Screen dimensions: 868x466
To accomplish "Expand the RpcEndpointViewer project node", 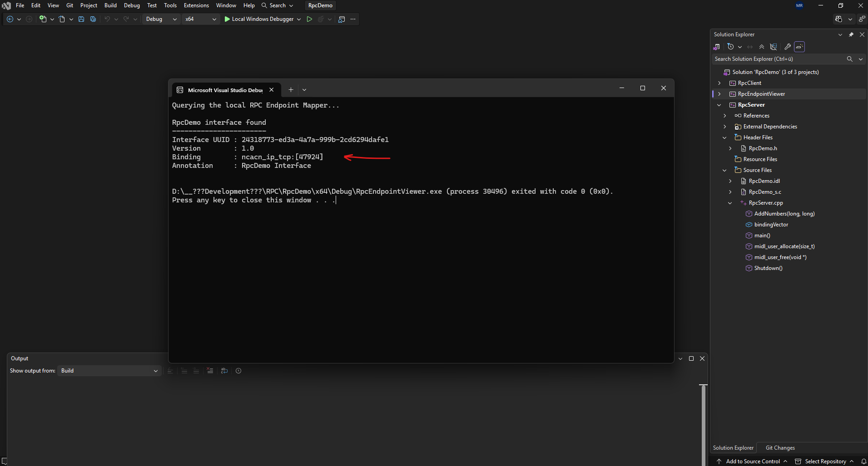I will [719, 94].
